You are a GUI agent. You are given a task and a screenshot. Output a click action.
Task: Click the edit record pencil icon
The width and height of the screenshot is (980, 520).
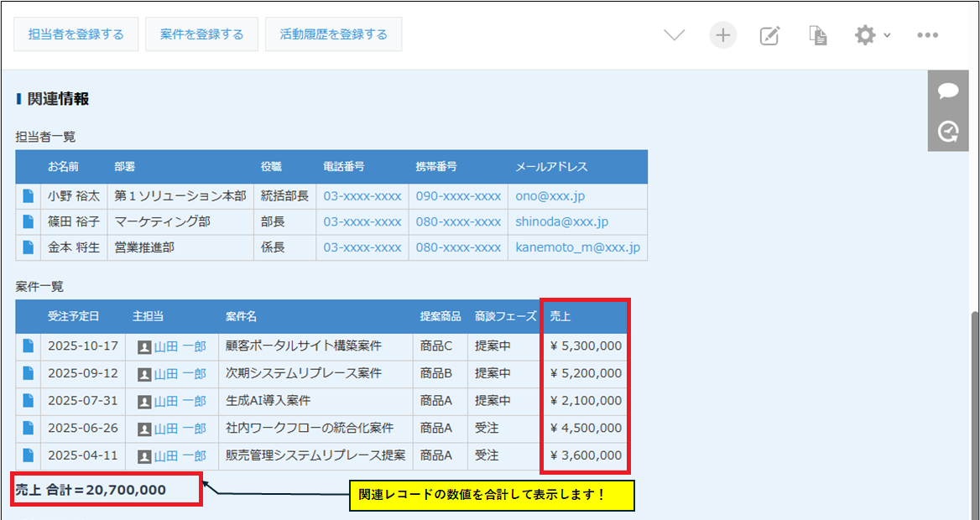click(x=769, y=35)
